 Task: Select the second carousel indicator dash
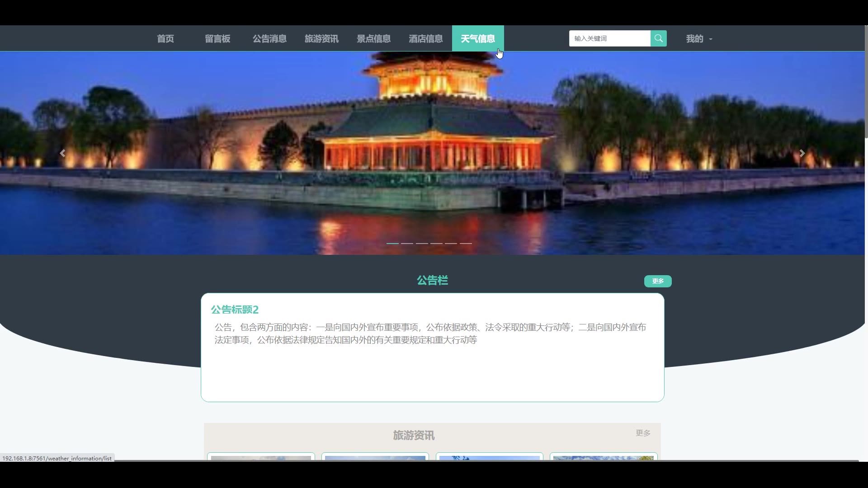point(407,243)
